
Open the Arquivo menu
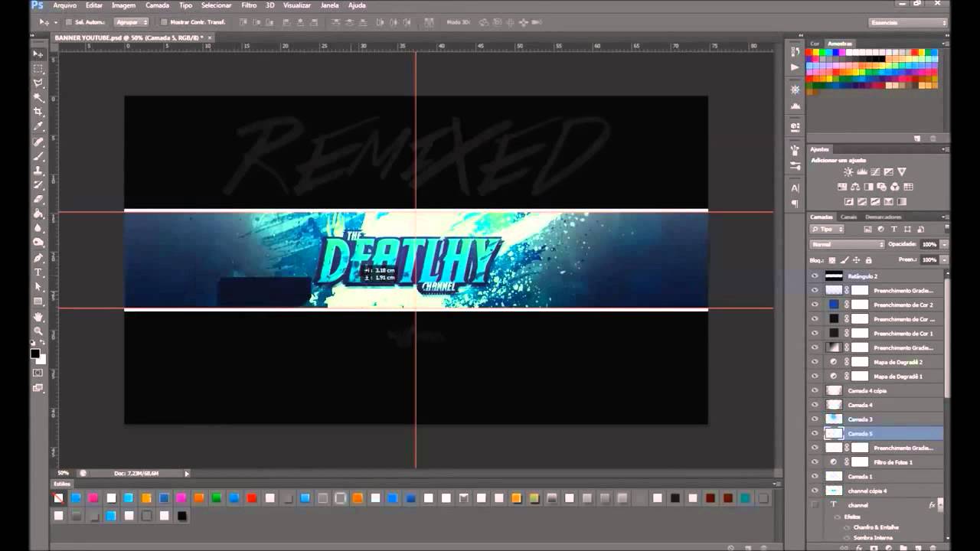pyautogui.click(x=65, y=5)
